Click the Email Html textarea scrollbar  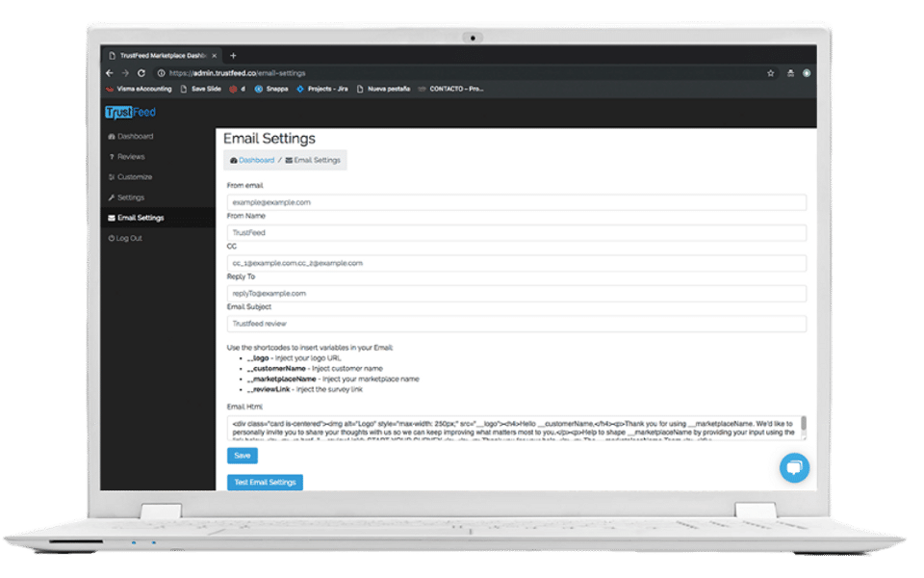803,424
